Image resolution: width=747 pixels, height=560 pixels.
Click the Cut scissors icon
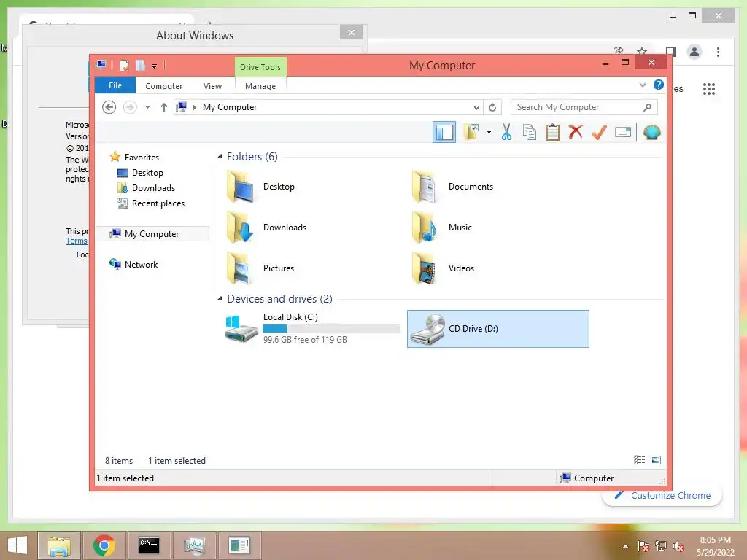click(x=506, y=132)
